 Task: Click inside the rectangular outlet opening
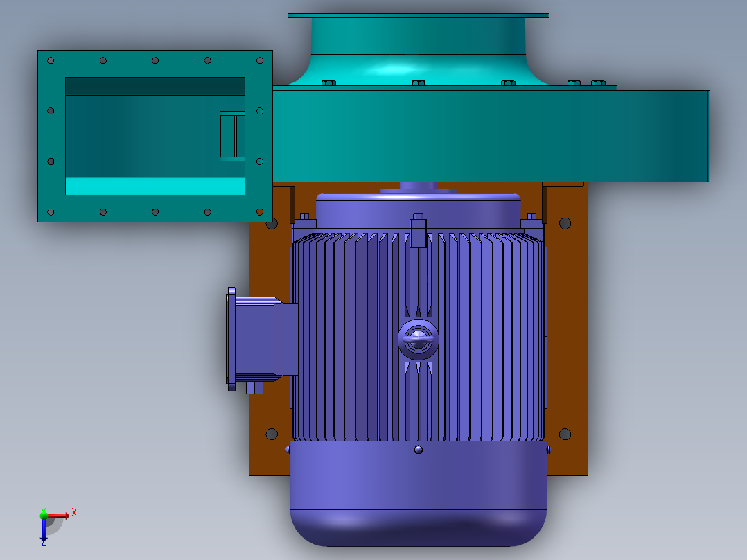coord(143,136)
